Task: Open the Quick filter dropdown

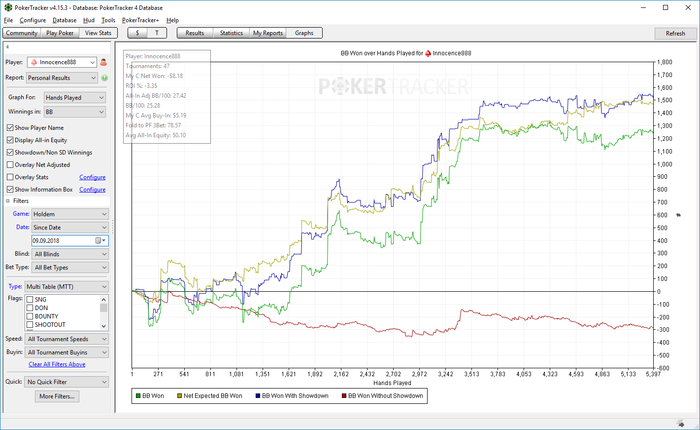Action: click(x=67, y=382)
